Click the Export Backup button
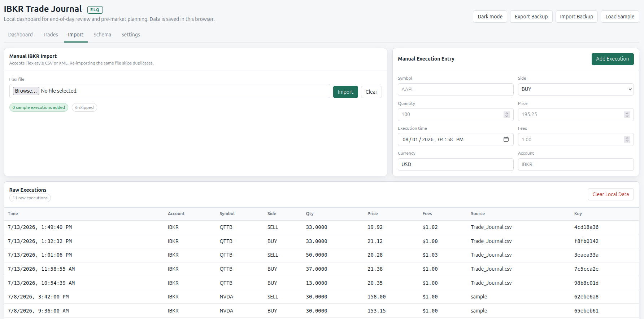Viewport: 644px width, 319px height. tap(531, 17)
